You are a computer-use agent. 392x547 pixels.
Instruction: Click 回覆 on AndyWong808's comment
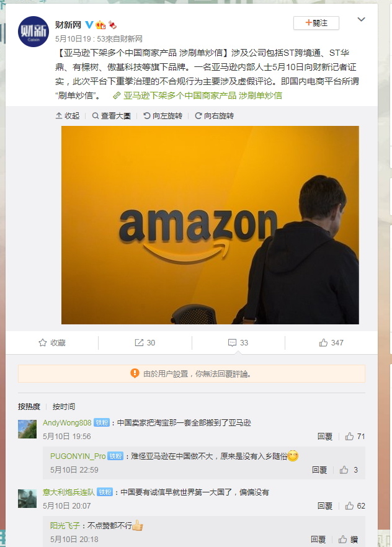(324, 437)
